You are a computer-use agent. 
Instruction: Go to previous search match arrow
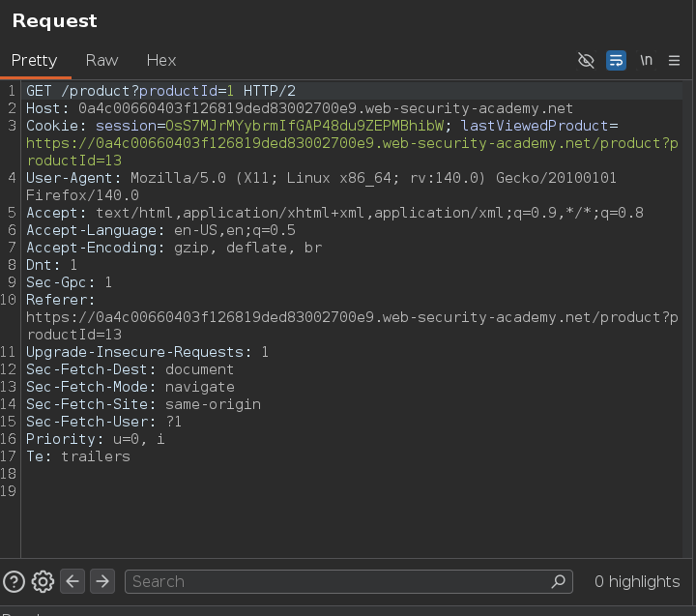coord(72,581)
